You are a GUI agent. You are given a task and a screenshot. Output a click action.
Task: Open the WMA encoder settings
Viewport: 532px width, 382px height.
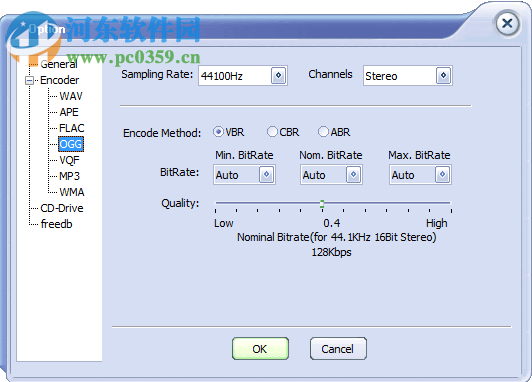[72, 192]
